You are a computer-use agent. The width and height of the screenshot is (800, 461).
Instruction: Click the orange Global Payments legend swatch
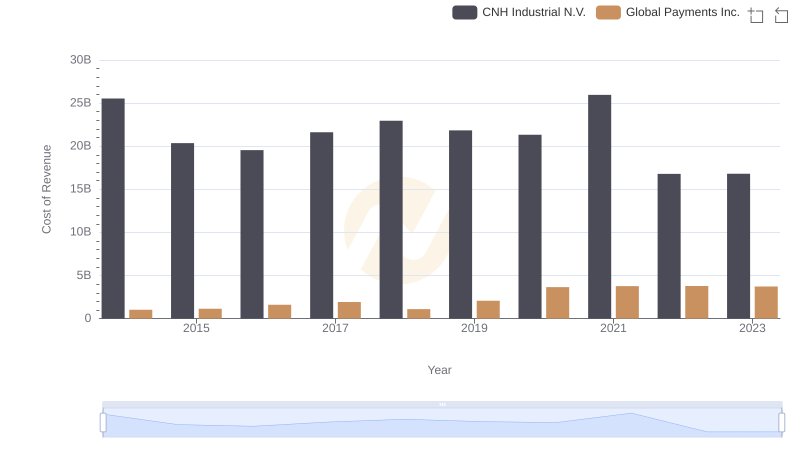tap(608, 12)
